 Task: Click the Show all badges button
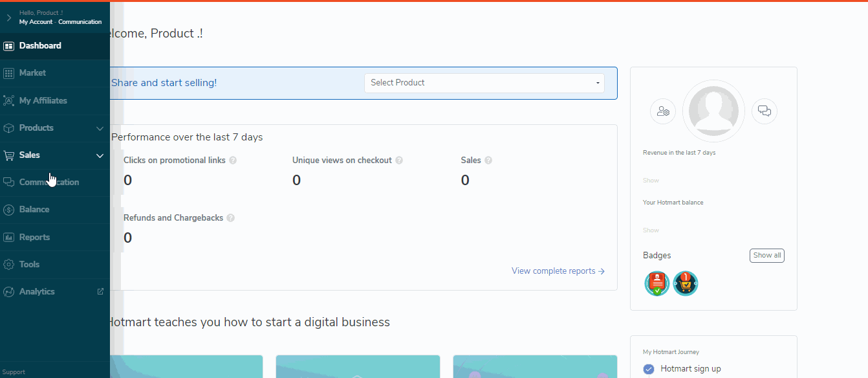pyautogui.click(x=767, y=256)
